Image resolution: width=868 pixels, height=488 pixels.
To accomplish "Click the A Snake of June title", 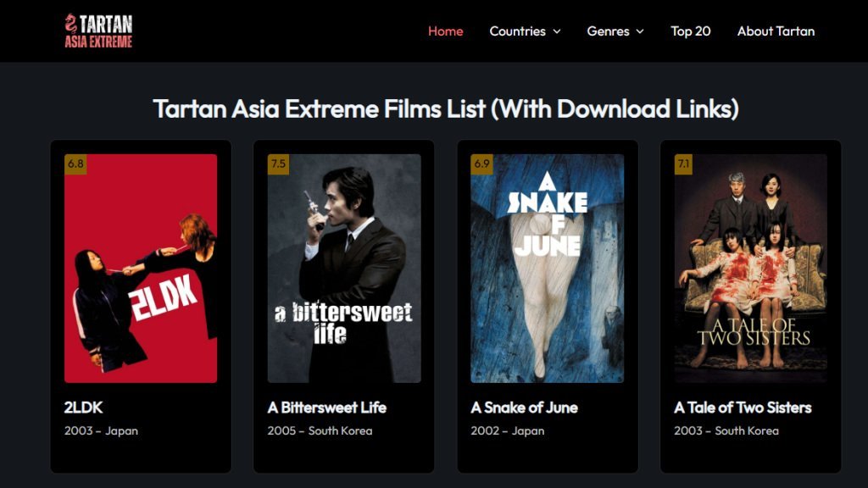I will point(524,408).
